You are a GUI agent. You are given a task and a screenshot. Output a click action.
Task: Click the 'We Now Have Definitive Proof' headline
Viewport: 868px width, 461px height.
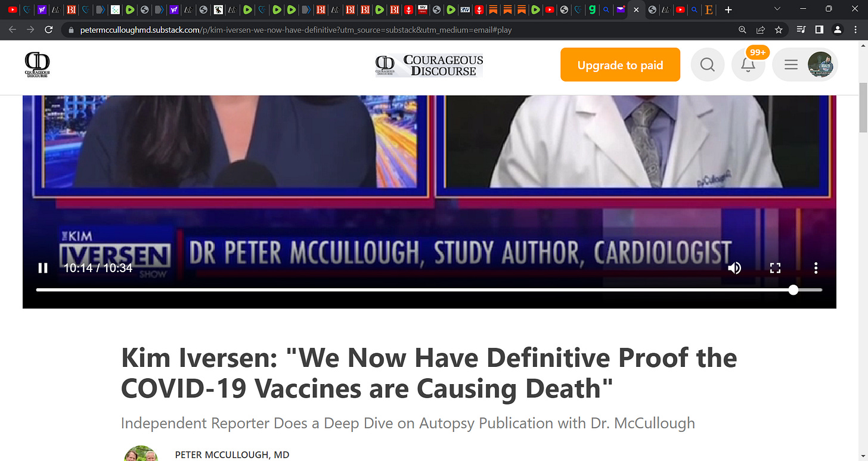click(x=429, y=373)
